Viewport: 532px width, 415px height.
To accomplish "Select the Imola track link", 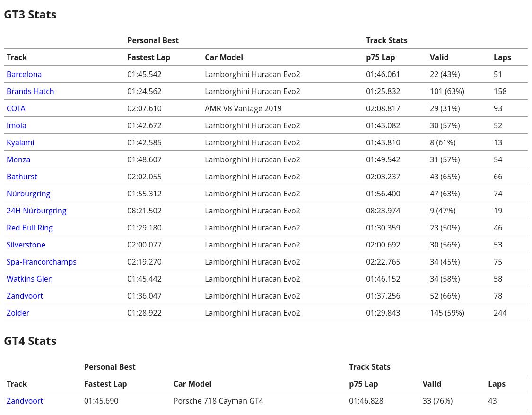I will 17,125.
